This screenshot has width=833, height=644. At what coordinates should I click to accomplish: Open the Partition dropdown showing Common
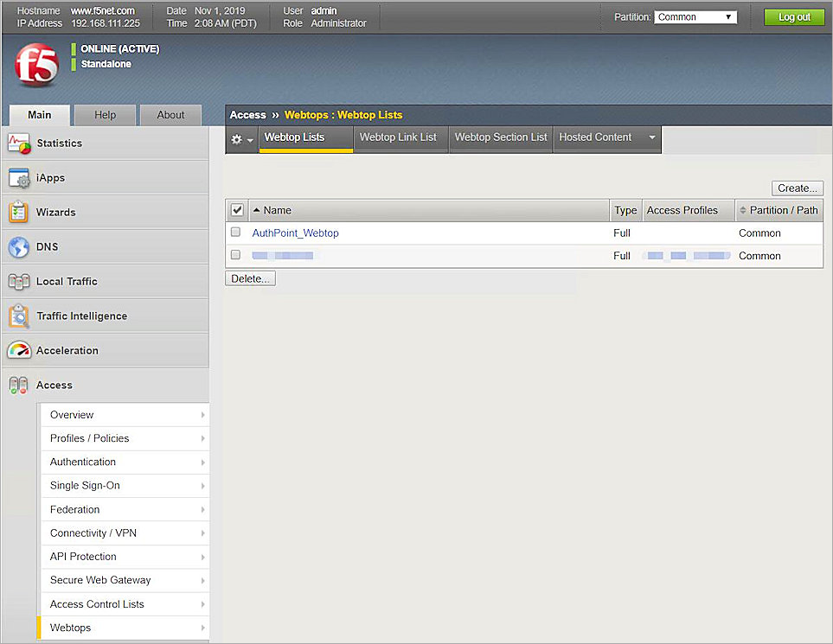click(694, 16)
